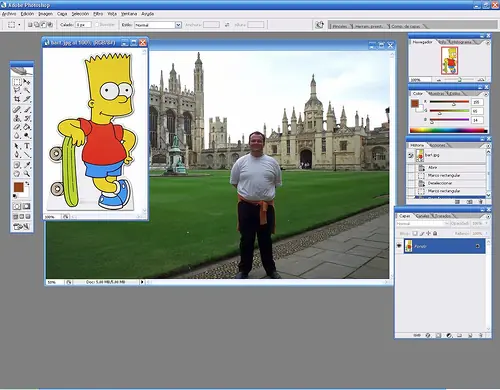This screenshot has width=500, height=390.
Task: Open Color panel options menu
Action: coord(486,94)
